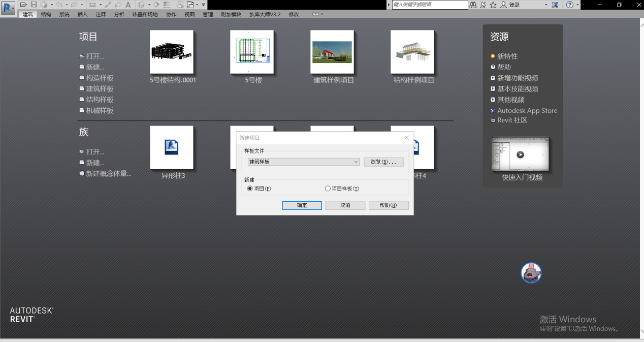Select the 项目 radio button

click(249, 189)
